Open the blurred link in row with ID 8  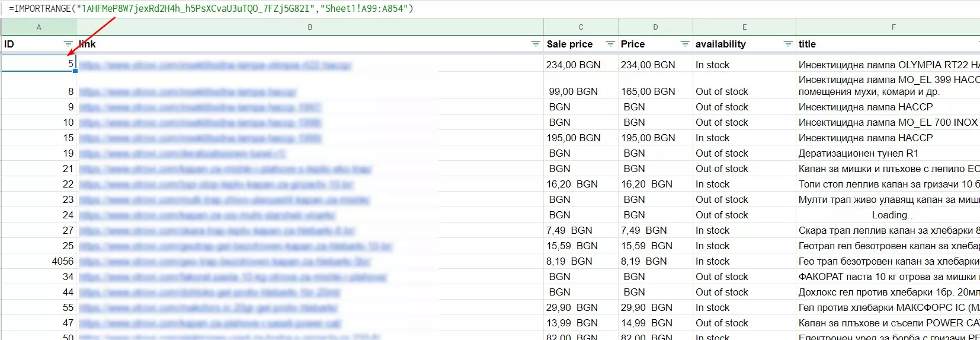coord(187,92)
